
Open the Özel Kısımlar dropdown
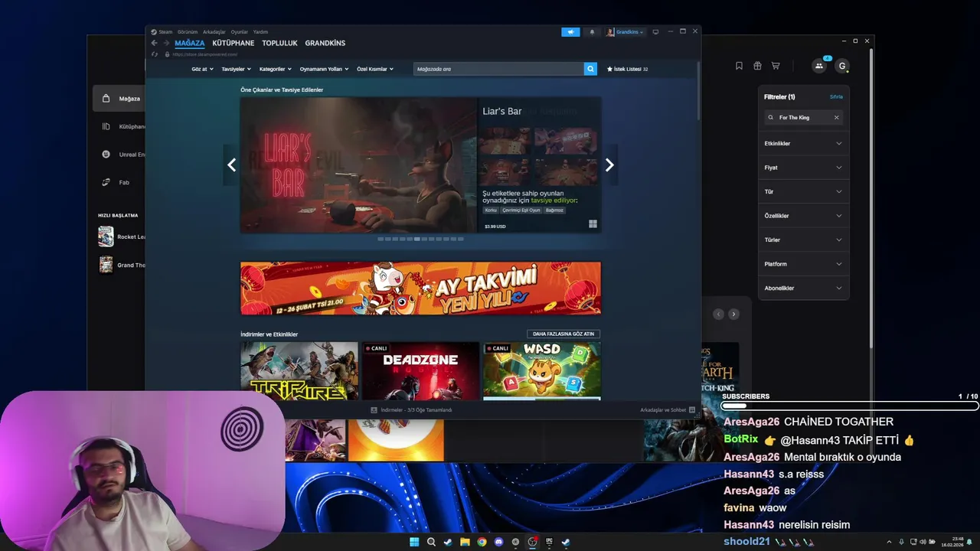(375, 69)
